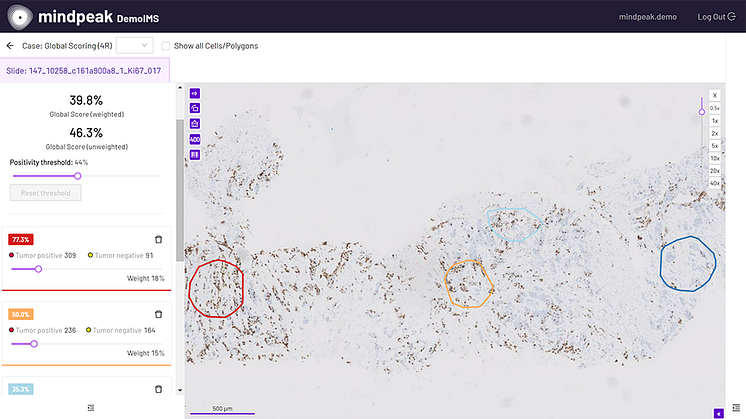Click the 39.8% weighted global score
This screenshot has height=419, width=746.
click(86, 100)
